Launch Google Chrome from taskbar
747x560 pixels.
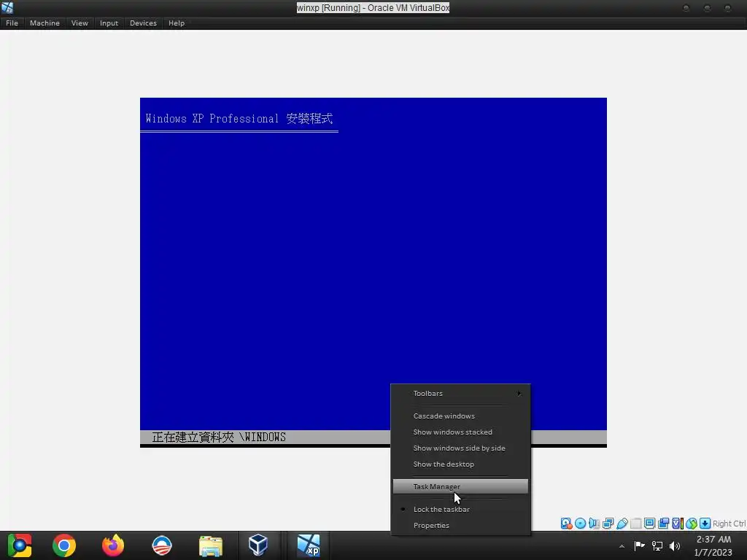[64, 545]
